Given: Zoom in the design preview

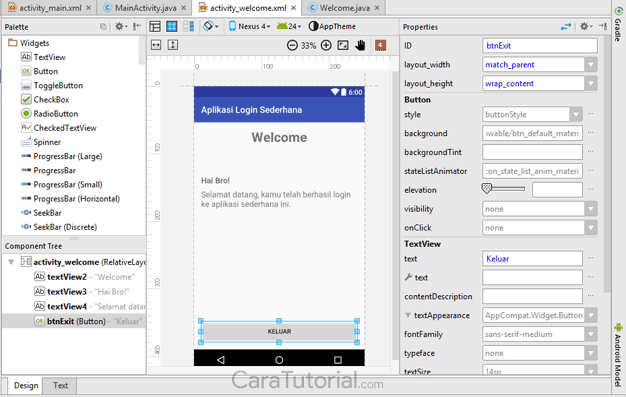Looking at the screenshot, I should pos(326,45).
